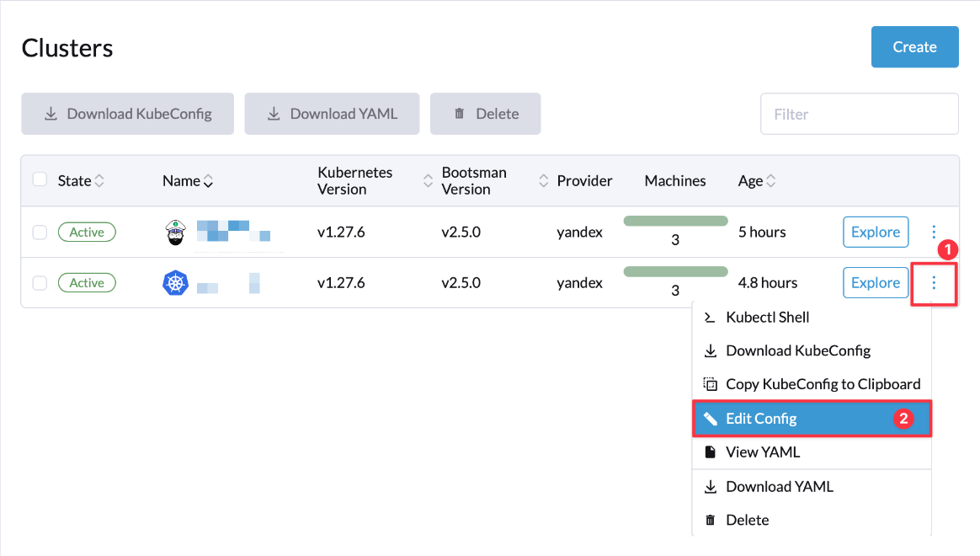Check the second cluster row checkbox
The height and width of the screenshot is (556, 980).
click(x=40, y=283)
